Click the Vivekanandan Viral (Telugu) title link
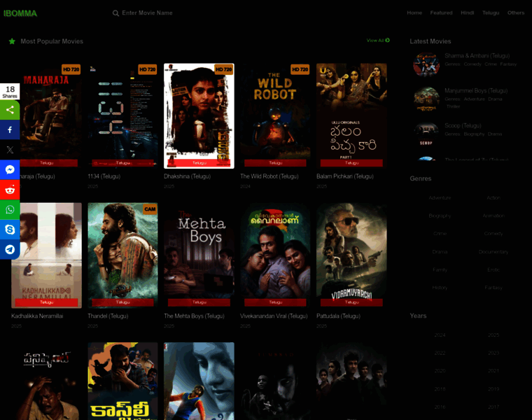The image size is (532, 420). click(274, 316)
